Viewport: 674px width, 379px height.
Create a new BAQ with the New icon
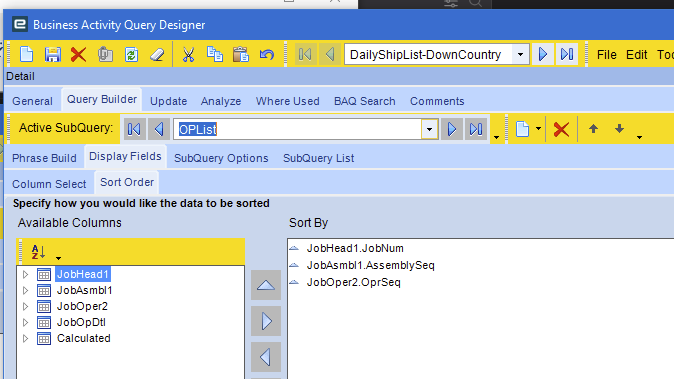27,55
